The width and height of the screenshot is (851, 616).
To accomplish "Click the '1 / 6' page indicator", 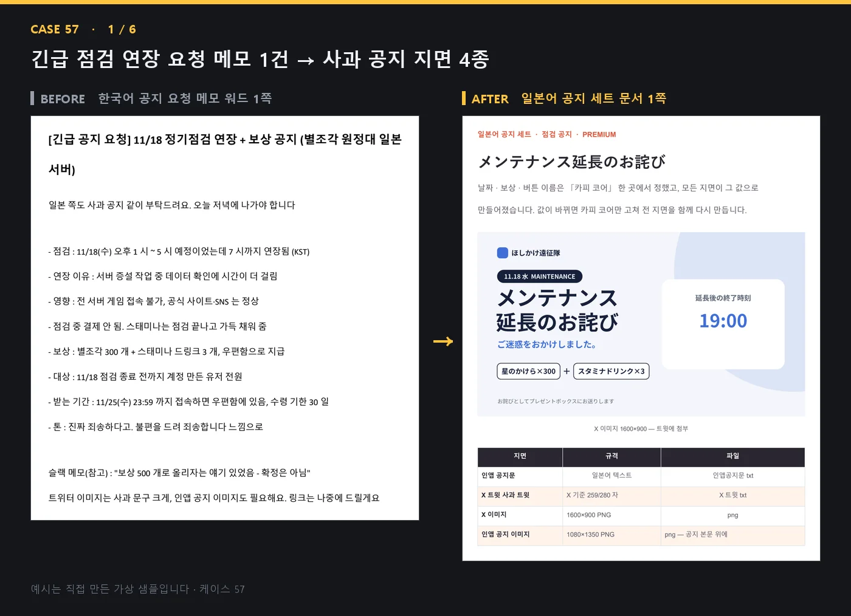I will [x=122, y=29].
